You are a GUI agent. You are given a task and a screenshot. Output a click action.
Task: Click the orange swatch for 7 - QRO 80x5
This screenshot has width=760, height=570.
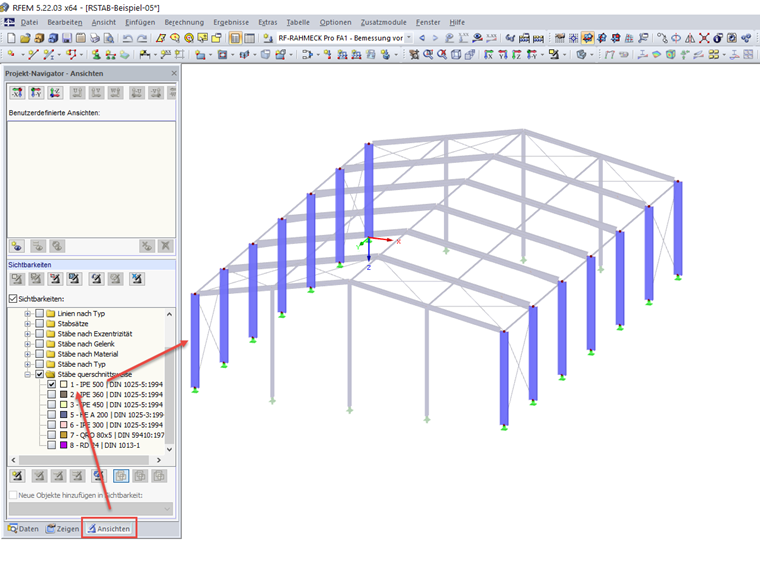point(63,435)
